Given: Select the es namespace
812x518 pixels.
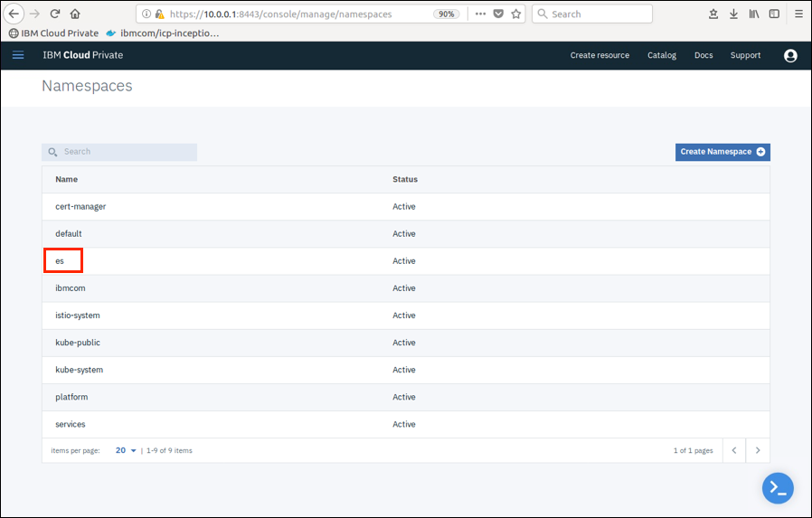Looking at the screenshot, I should pyautogui.click(x=60, y=261).
